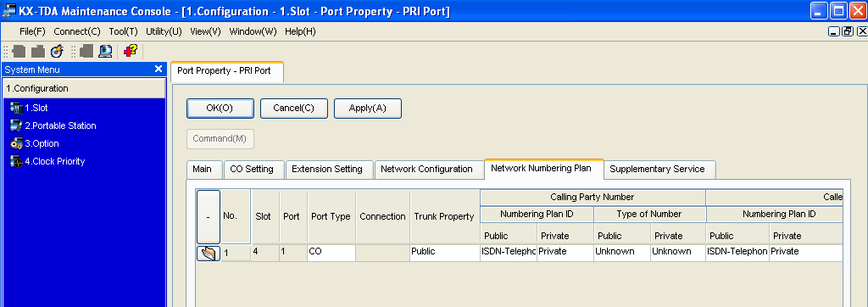Click the first greyed-out document toolbar icon
The image size is (868, 307).
pyautogui.click(x=19, y=52)
